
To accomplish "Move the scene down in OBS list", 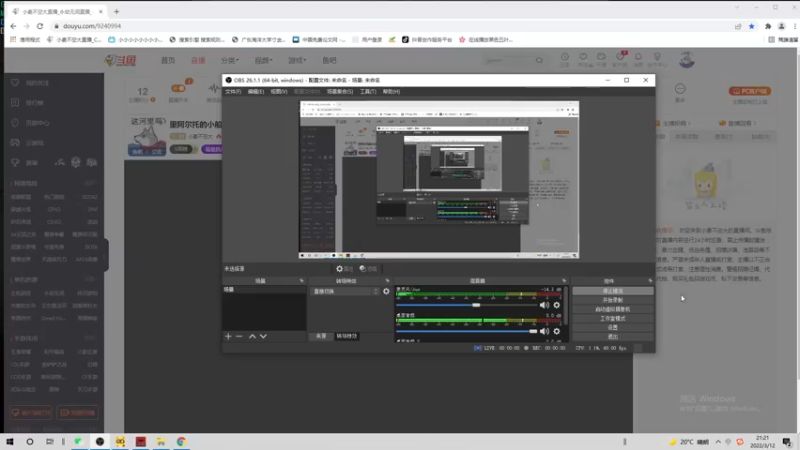I will point(263,336).
